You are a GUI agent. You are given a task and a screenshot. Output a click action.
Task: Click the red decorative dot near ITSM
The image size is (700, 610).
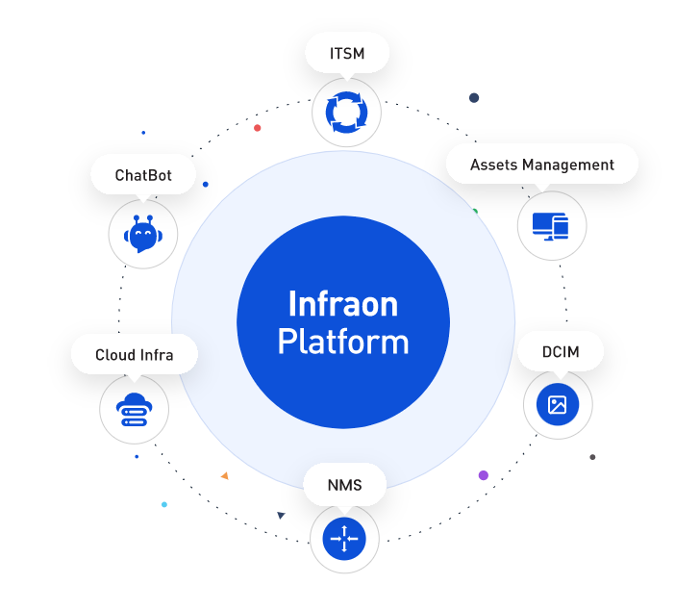[257, 128]
